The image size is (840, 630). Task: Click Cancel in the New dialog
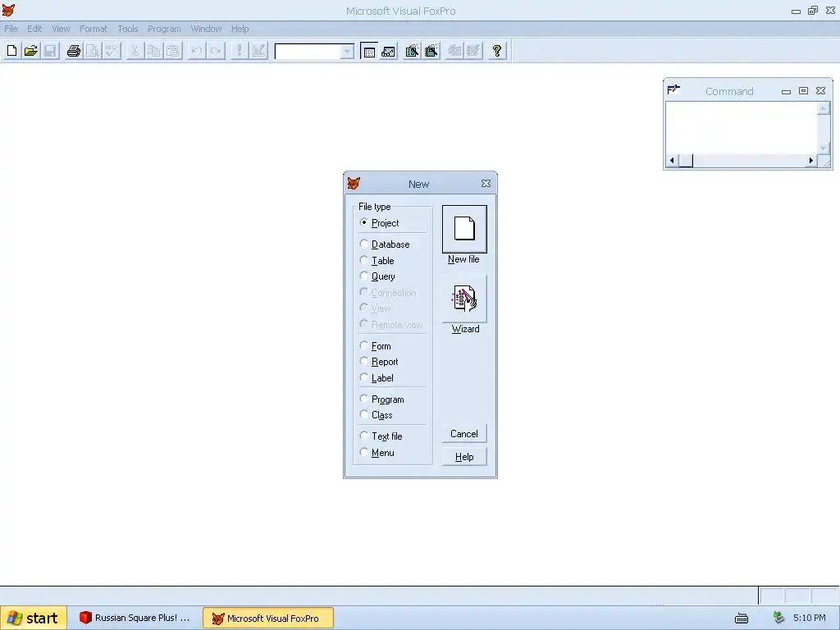point(464,434)
